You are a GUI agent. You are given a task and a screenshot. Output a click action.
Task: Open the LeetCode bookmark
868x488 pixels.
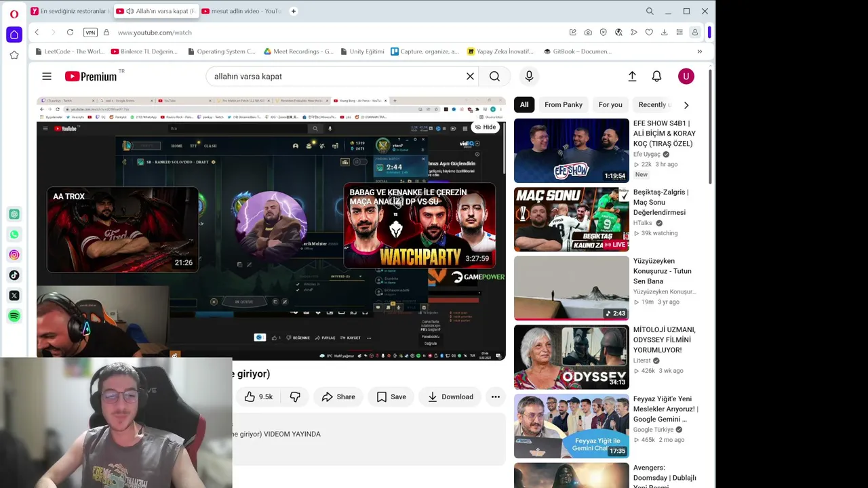pos(70,52)
